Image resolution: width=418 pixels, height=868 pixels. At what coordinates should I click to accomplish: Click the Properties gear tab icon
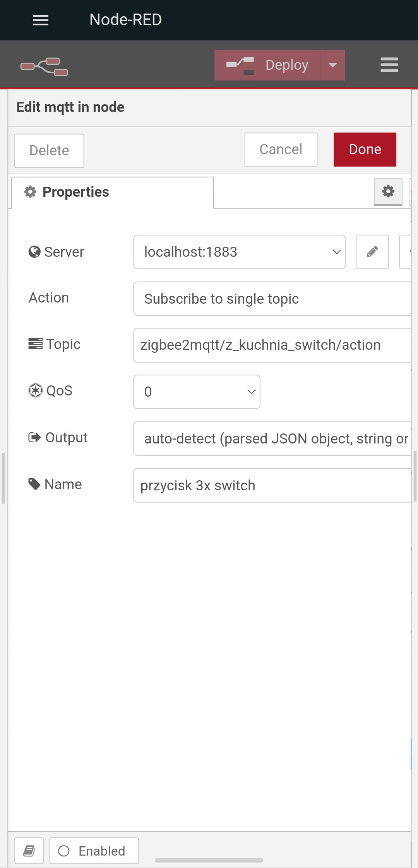[30, 192]
